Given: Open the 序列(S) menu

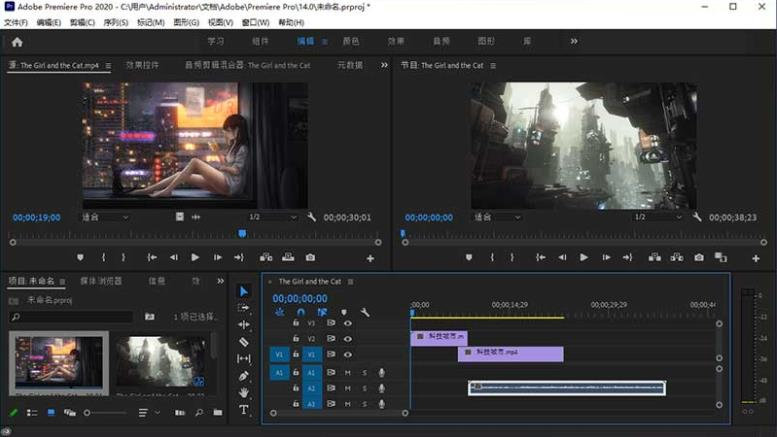Looking at the screenshot, I should click(x=116, y=22).
